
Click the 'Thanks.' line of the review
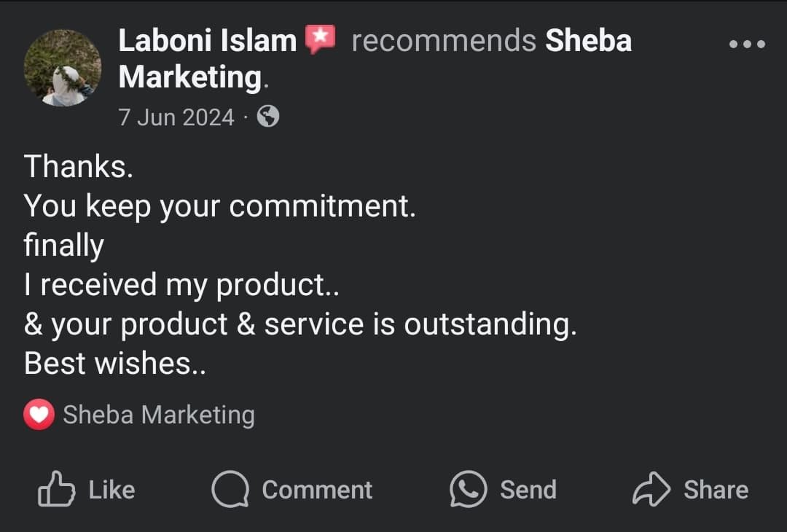[x=79, y=167]
